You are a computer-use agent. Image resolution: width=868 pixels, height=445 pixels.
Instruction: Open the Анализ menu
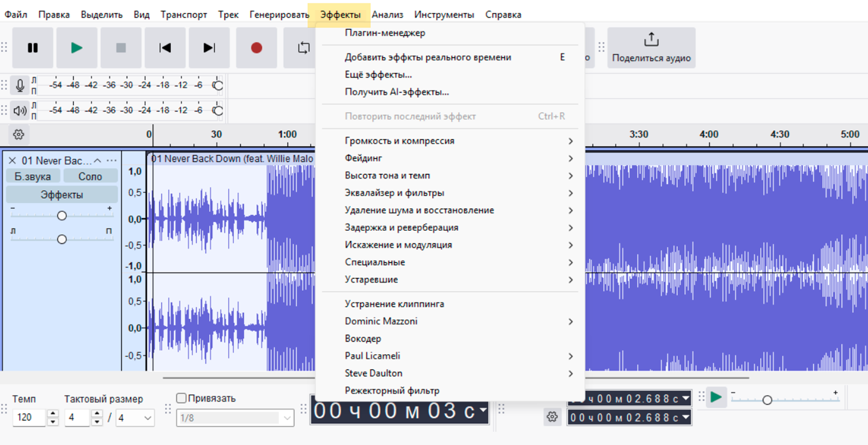coord(387,15)
